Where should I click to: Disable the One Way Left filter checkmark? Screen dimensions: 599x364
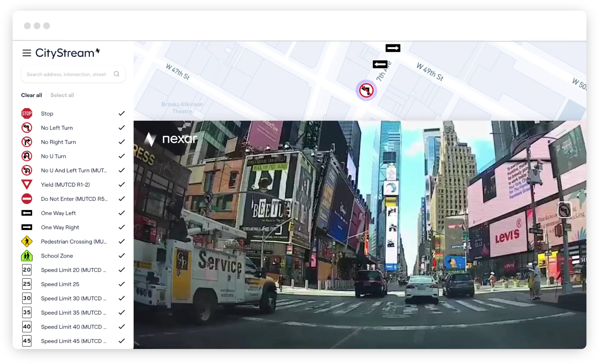pos(122,213)
